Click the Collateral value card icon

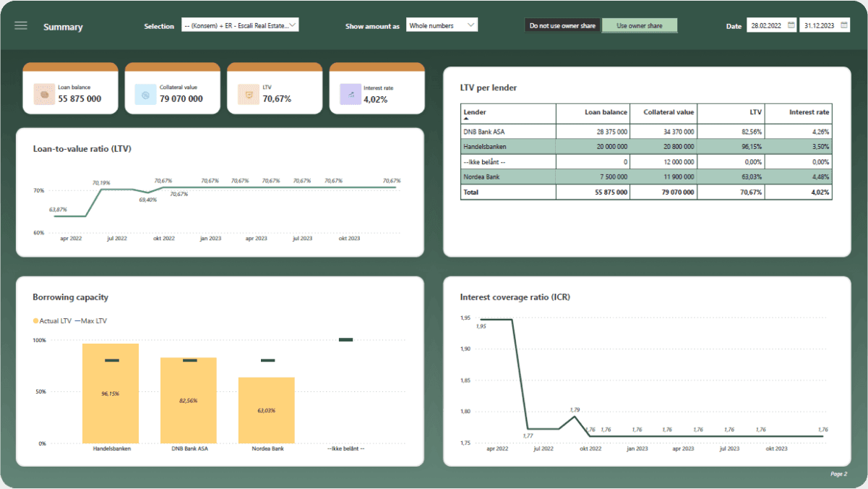(x=146, y=94)
